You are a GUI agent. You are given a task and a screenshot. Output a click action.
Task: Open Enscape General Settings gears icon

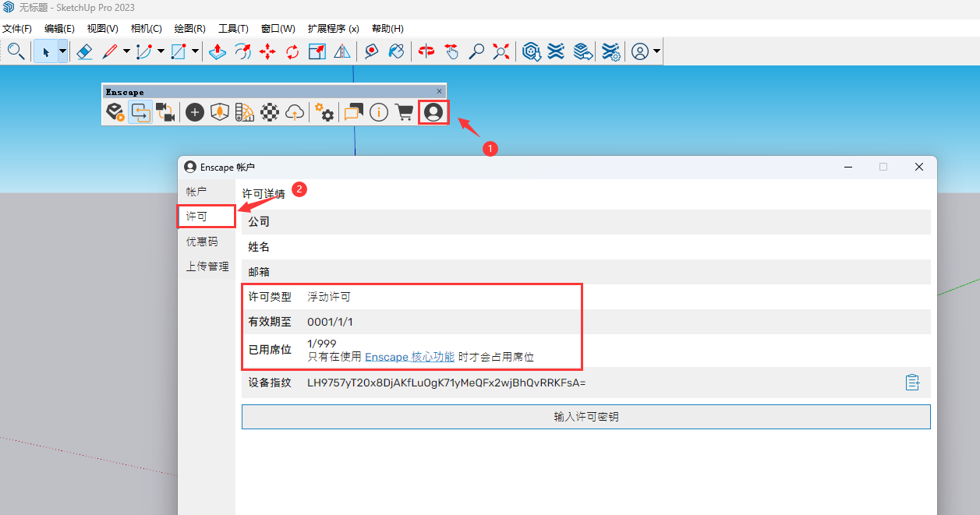click(324, 112)
